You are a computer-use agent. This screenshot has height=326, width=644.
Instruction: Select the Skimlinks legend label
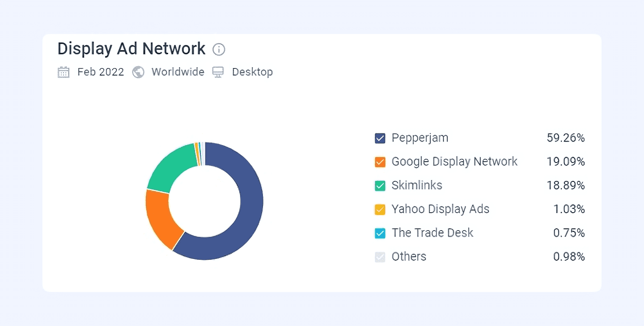pyautogui.click(x=417, y=185)
